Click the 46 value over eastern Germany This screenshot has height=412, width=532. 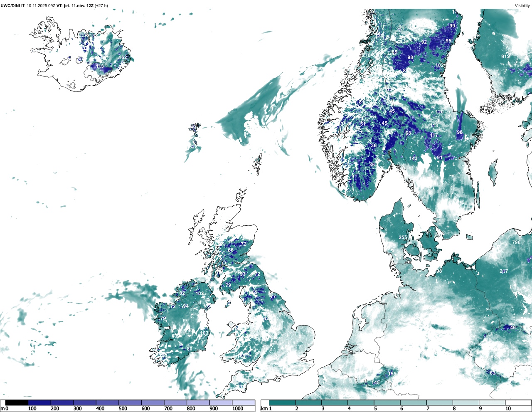pyautogui.click(x=512, y=328)
